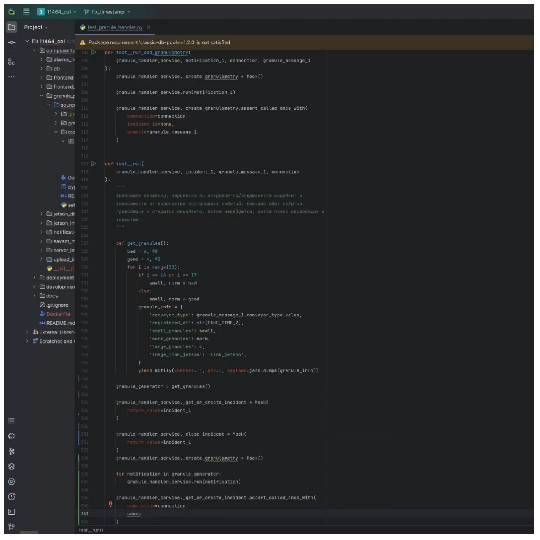Open the main hamburger menu
The height and width of the screenshot is (540, 540).
click(26, 12)
